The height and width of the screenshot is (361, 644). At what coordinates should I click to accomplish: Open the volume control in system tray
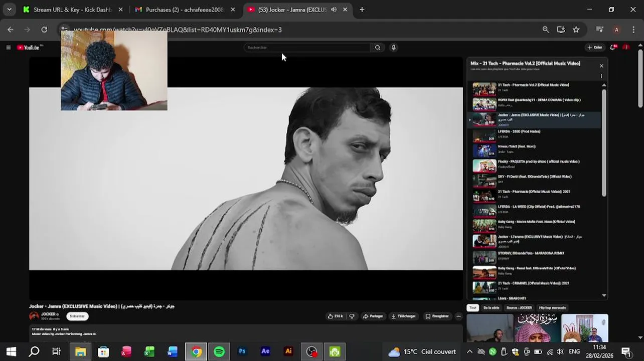click(560, 351)
